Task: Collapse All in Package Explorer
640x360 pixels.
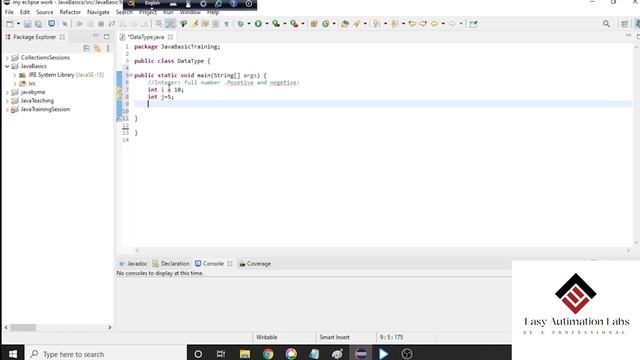Action: click(87, 48)
